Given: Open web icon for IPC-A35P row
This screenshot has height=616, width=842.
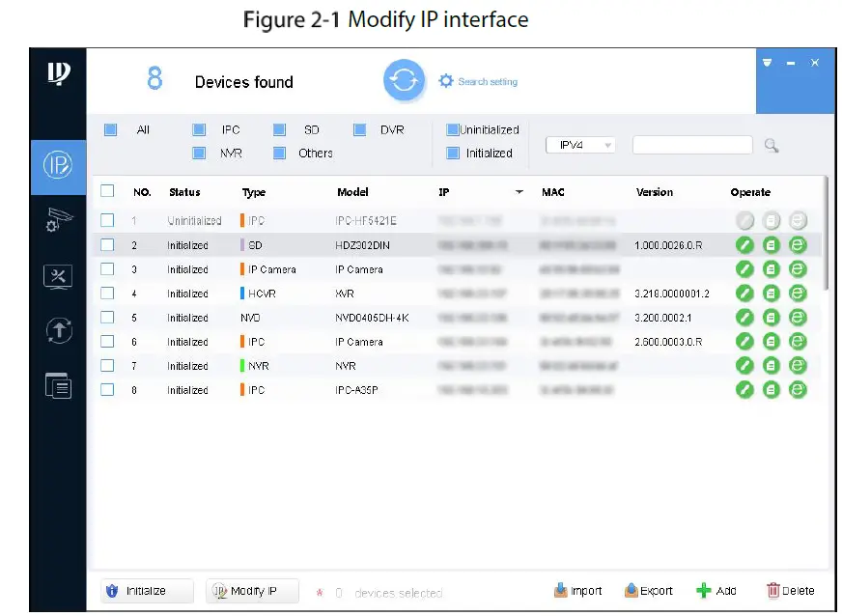Looking at the screenshot, I should click(x=798, y=389).
